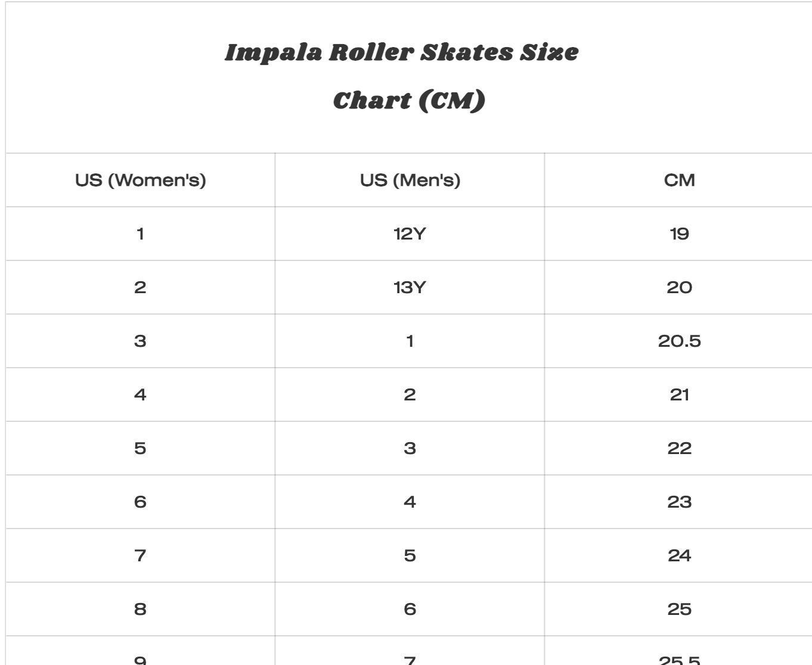Viewport: 812px width, 665px height.
Task: Click the 20 centimeter cell
Action: [679, 287]
